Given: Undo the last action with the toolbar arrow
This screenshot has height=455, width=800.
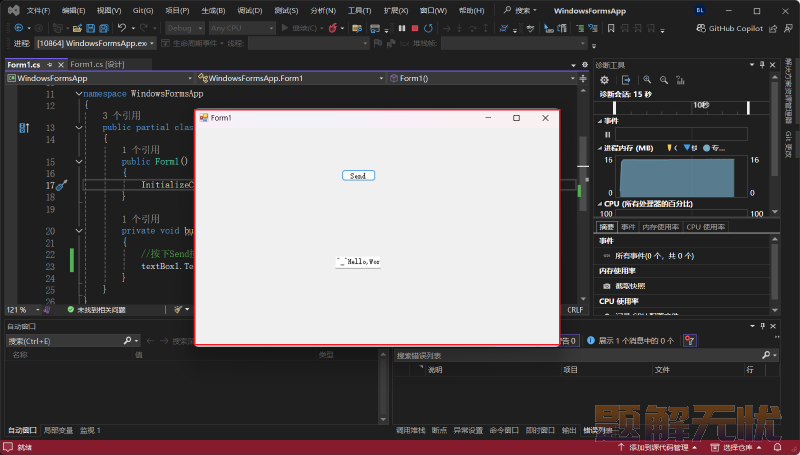Looking at the screenshot, I should [x=121, y=28].
